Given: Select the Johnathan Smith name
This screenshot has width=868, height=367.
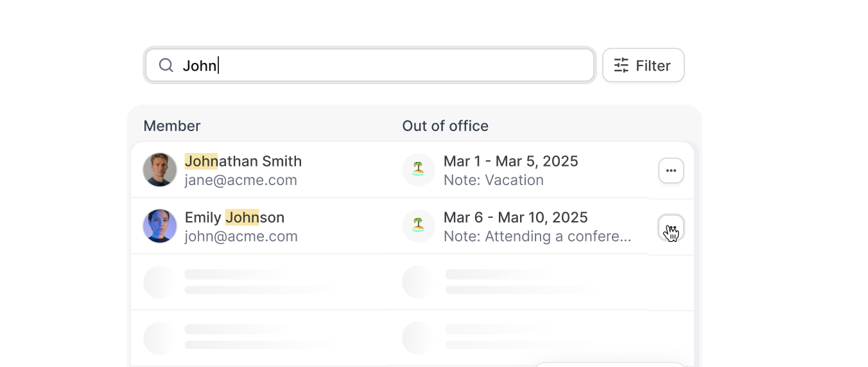Looking at the screenshot, I should 243,161.
